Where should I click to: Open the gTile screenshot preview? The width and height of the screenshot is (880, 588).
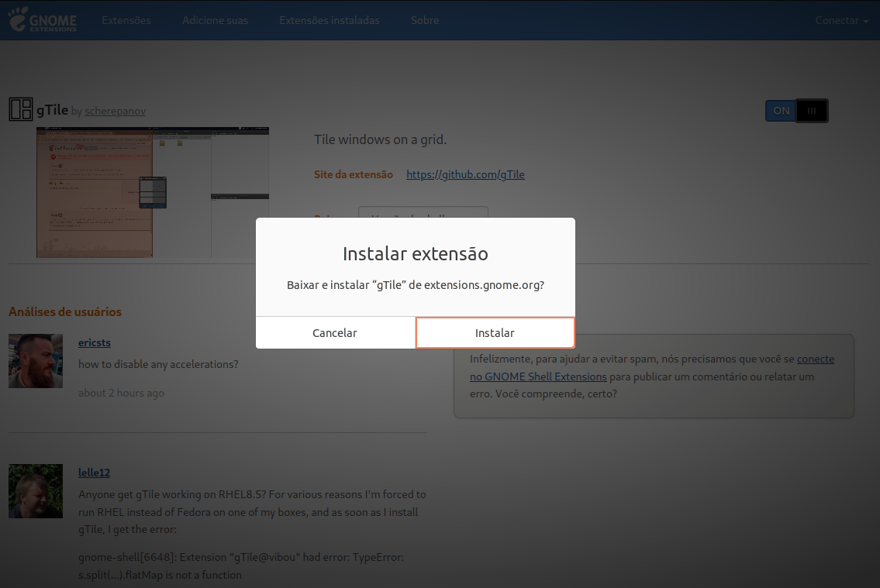pyautogui.click(x=152, y=192)
